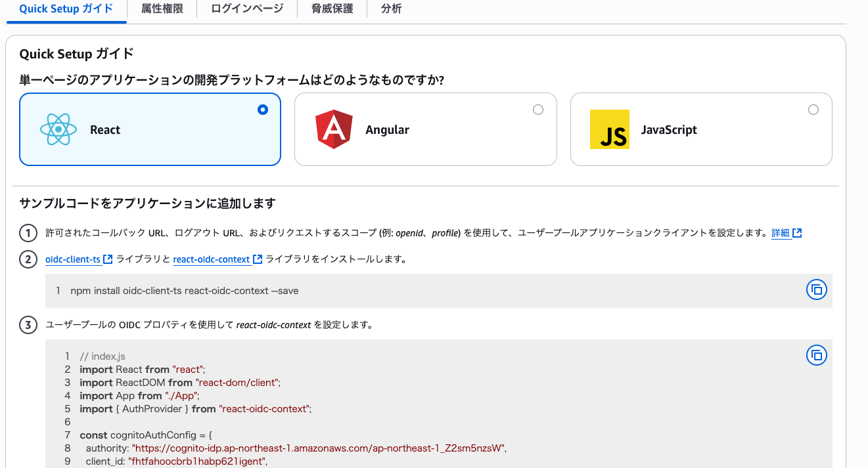This screenshot has height=468, width=868.
Task: Open the oidc-client-ts library link
Action: (x=73, y=259)
